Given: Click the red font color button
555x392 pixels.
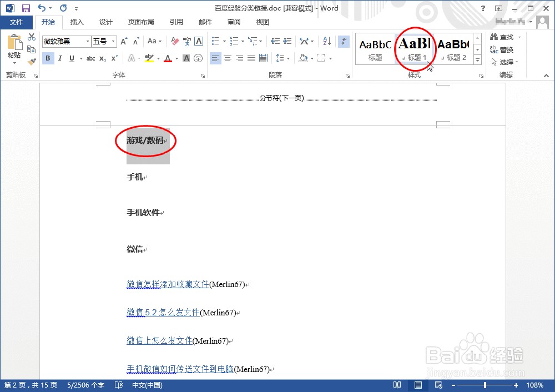Looking at the screenshot, I should point(168,58).
